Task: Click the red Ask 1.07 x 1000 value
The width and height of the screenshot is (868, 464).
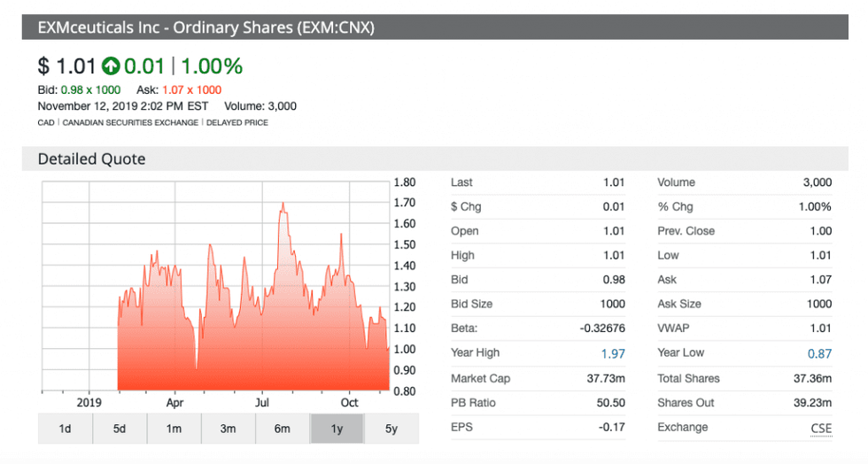Action: click(191, 90)
